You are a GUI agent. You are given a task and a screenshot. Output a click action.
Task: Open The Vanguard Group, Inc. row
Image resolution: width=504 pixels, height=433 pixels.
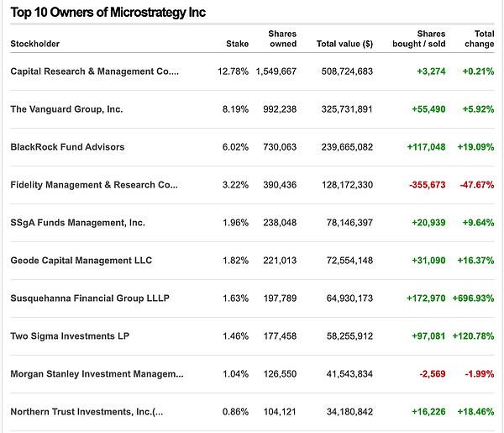tap(67, 109)
